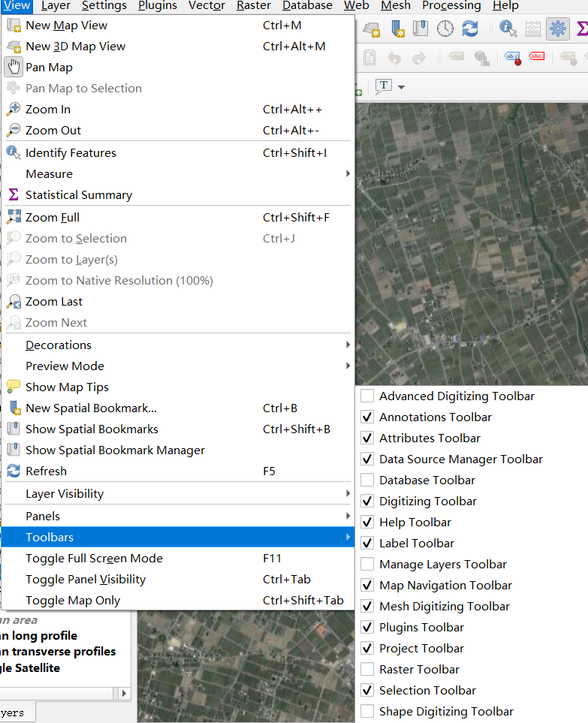The image size is (588, 723).
Task: Open the Field Calculator abacus icon
Action: pos(532,29)
